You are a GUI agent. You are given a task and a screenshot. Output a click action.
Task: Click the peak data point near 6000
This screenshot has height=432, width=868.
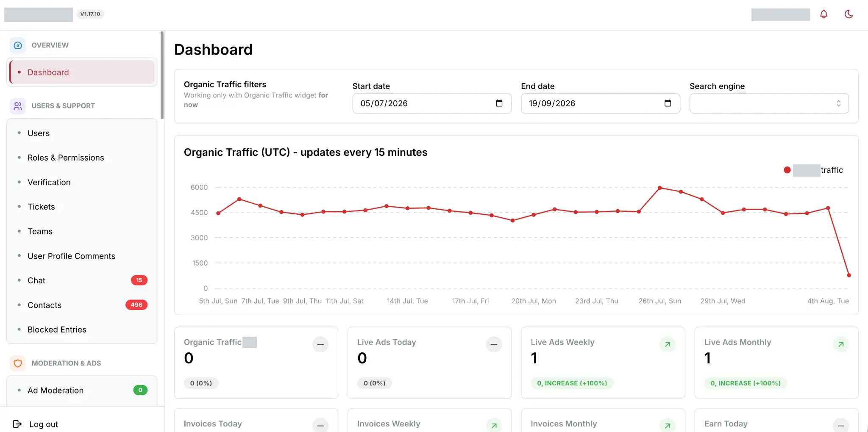(660, 188)
